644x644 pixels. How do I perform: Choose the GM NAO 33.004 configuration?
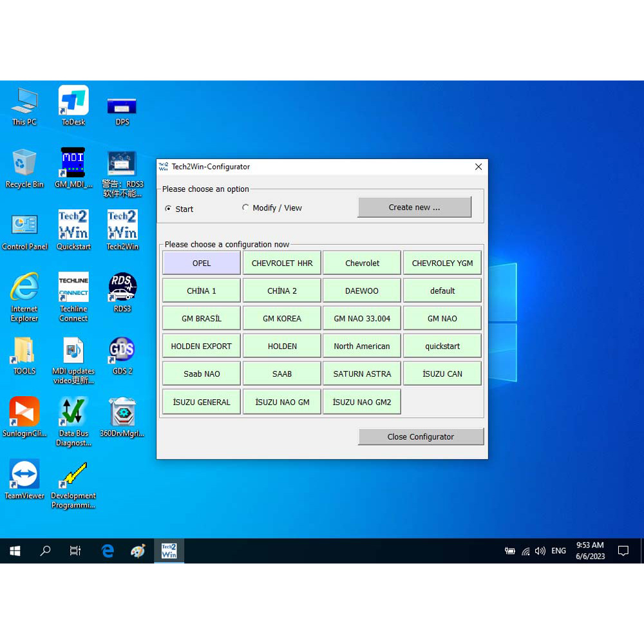362,318
